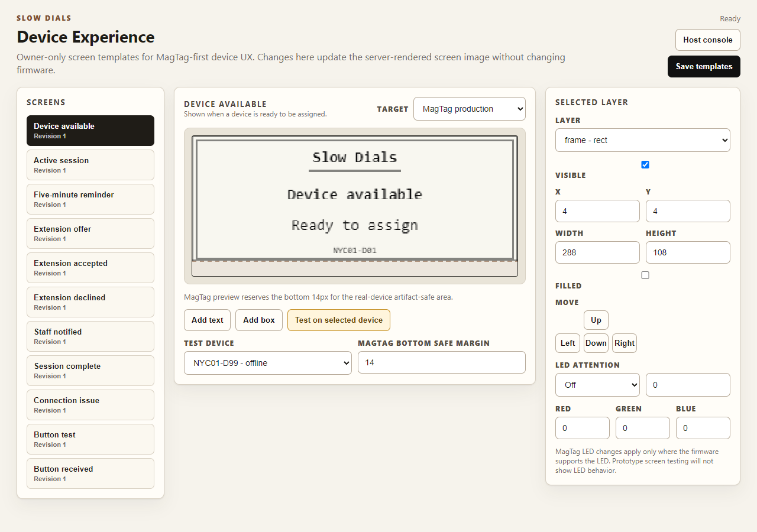
Task: Open the Target dropdown
Action: pos(470,109)
